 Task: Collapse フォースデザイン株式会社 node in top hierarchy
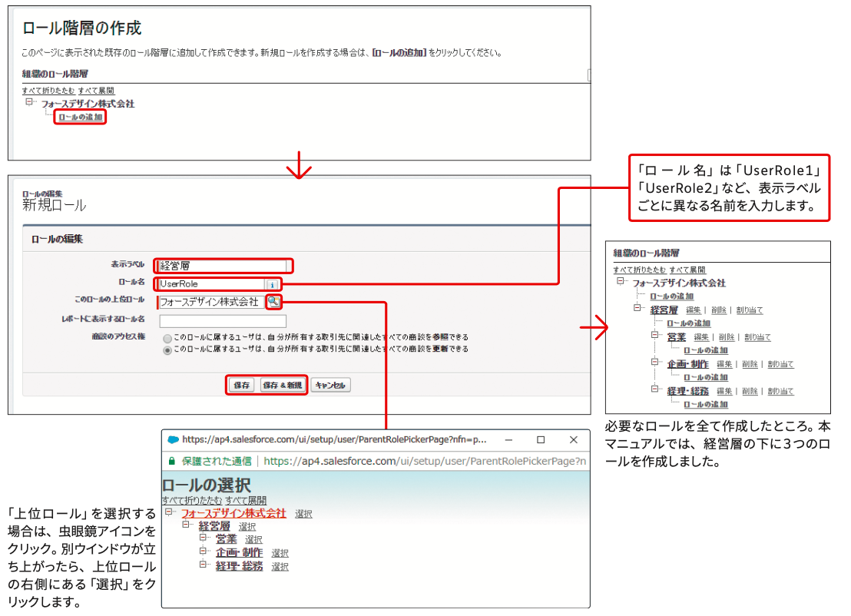[x=29, y=102]
